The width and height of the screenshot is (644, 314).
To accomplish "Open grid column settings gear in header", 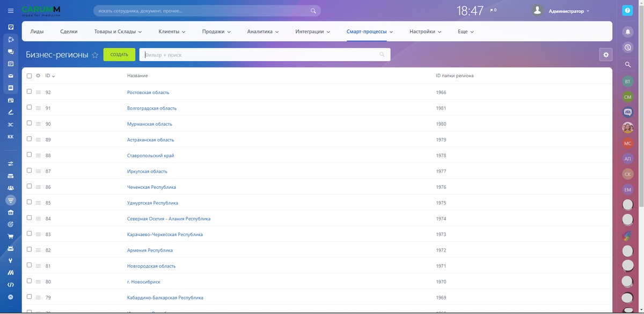I will click(x=38, y=76).
